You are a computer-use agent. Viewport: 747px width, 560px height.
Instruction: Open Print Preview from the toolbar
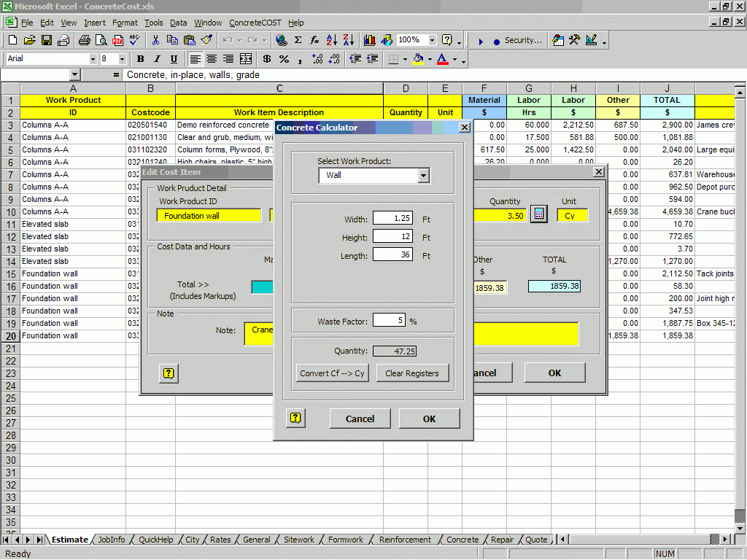(x=101, y=42)
